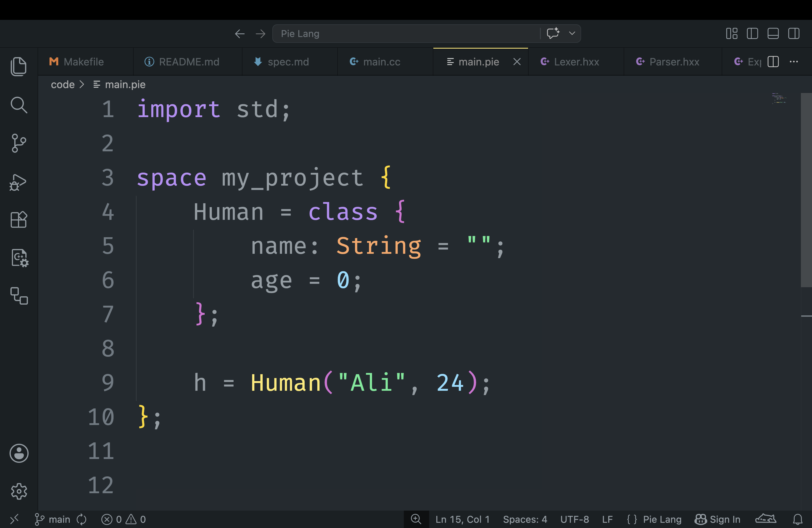Click line number 3 in gutter
812x528 pixels.
coord(108,178)
